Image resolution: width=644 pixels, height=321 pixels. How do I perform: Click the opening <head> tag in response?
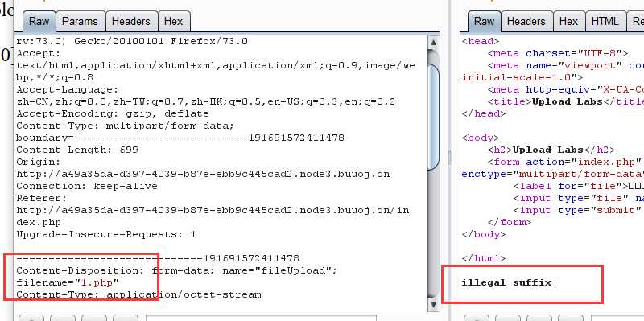click(x=481, y=41)
